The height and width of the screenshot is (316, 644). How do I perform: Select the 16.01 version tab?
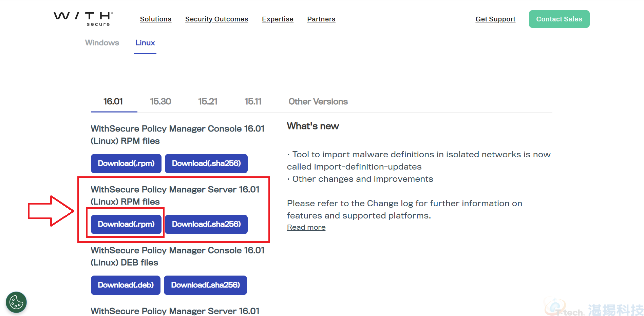pos(113,102)
